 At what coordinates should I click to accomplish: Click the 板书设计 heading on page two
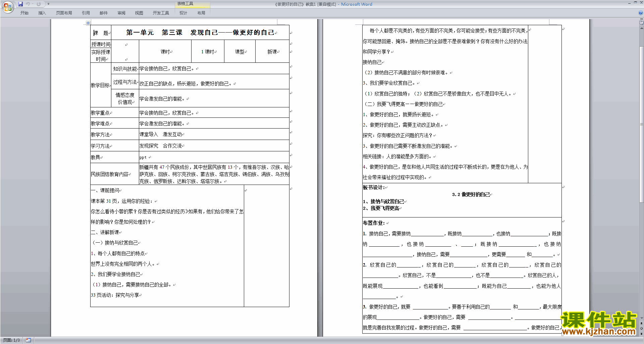coord(374,188)
